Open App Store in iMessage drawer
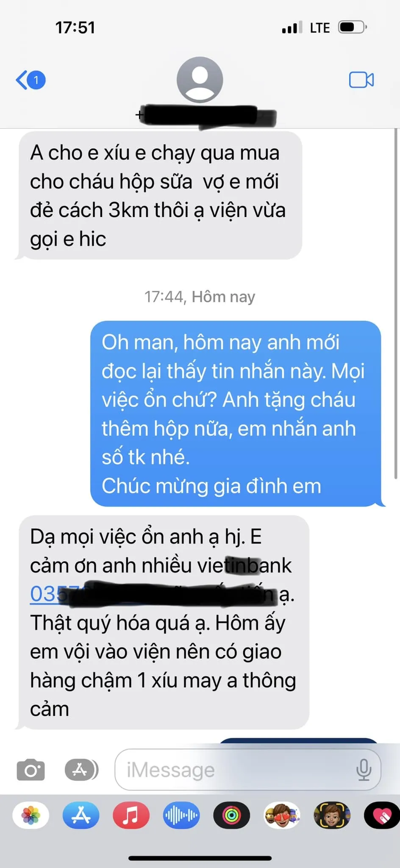The image size is (400, 868). click(x=81, y=815)
